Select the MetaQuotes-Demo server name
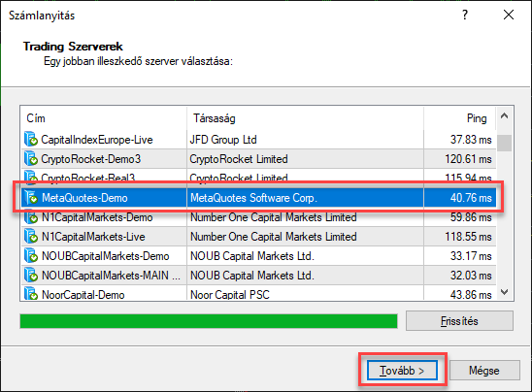 click(84, 197)
